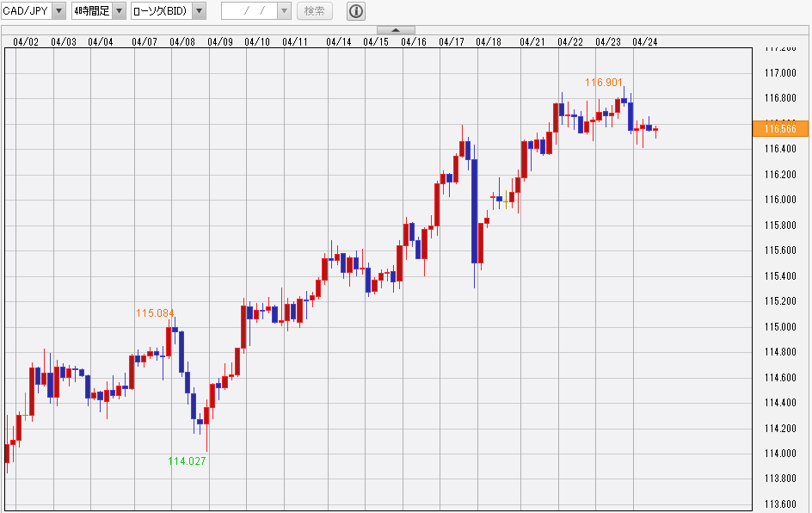Select the 04/24 date marker
The height and width of the screenshot is (513, 812).
tap(645, 41)
